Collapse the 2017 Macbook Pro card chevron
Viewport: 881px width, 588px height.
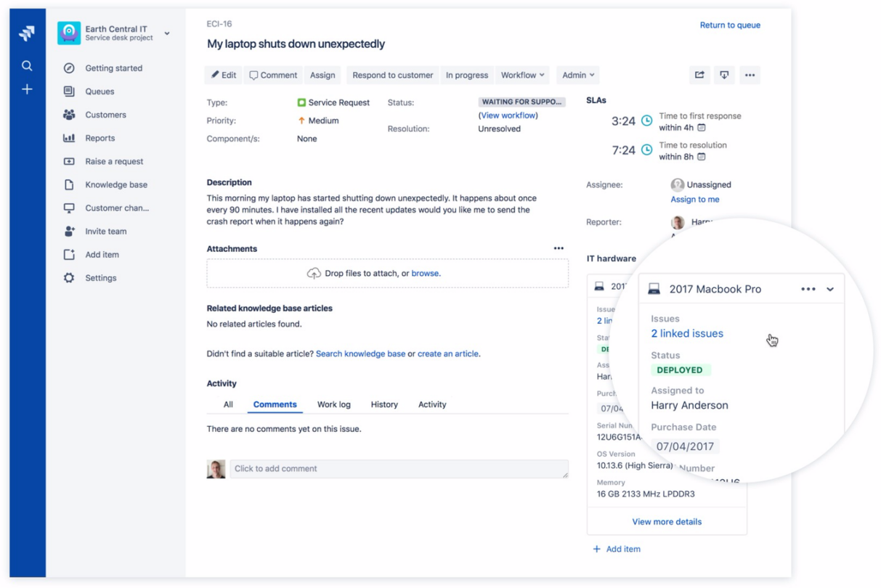tap(830, 289)
